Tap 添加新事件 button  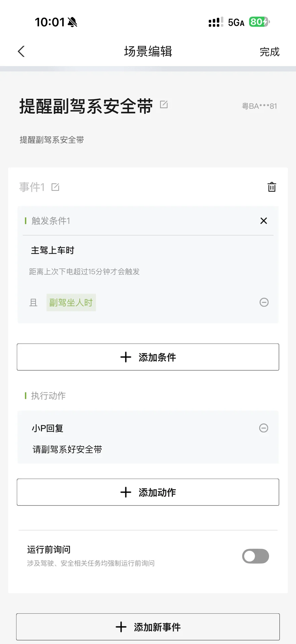pos(148,627)
